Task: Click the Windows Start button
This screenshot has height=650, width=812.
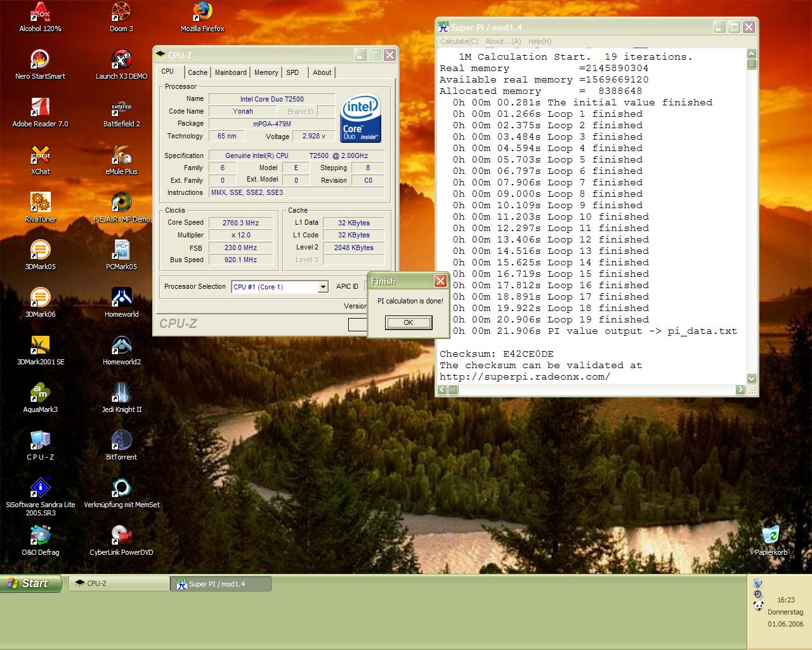Action: click(x=30, y=583)
